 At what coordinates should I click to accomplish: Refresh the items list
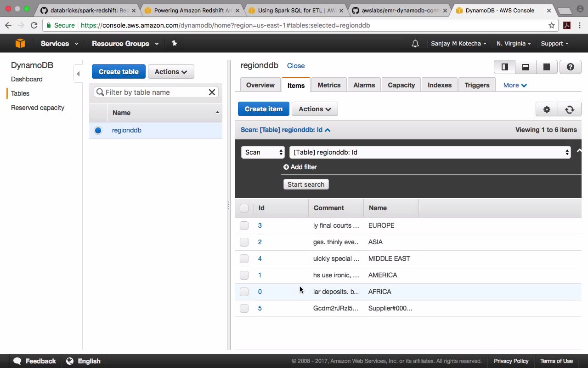pos(570,109)
